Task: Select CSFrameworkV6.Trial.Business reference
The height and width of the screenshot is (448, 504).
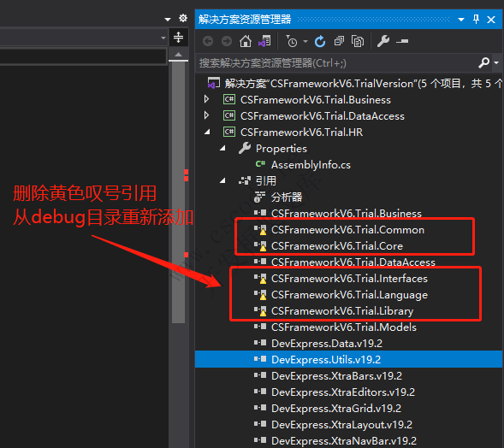Action: point(347,213)
